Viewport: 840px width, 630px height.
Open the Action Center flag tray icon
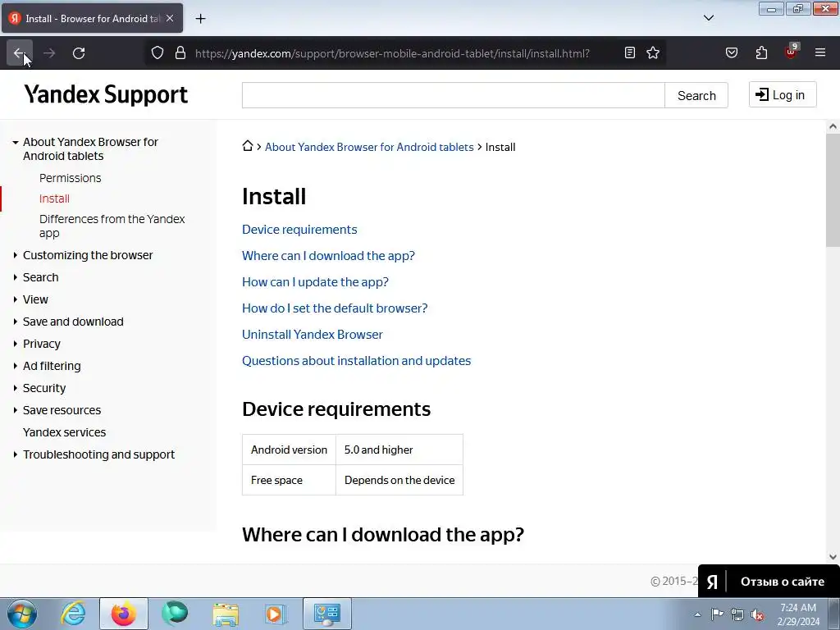(717, 614)
